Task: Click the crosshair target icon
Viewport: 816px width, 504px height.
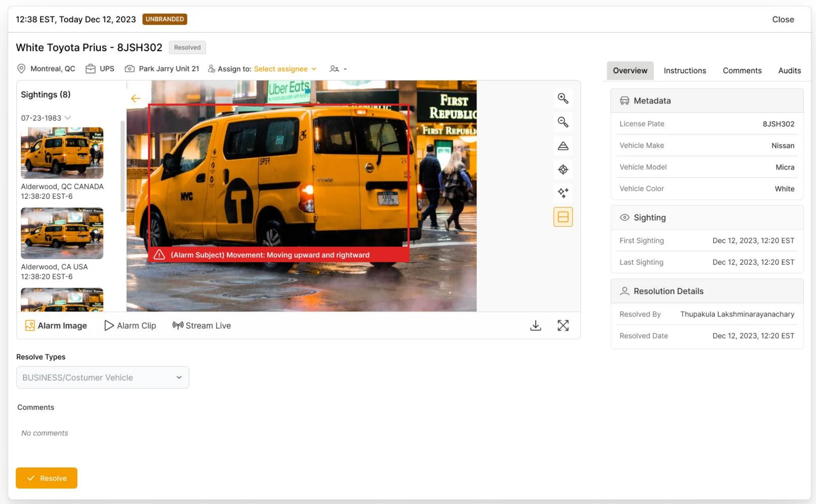Action: 563,170
